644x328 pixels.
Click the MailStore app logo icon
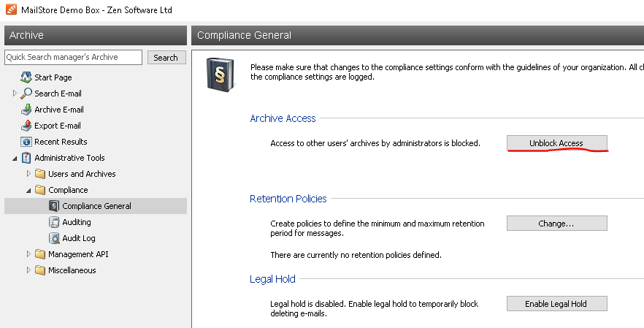pyautogui.click(x=11, y=9)
